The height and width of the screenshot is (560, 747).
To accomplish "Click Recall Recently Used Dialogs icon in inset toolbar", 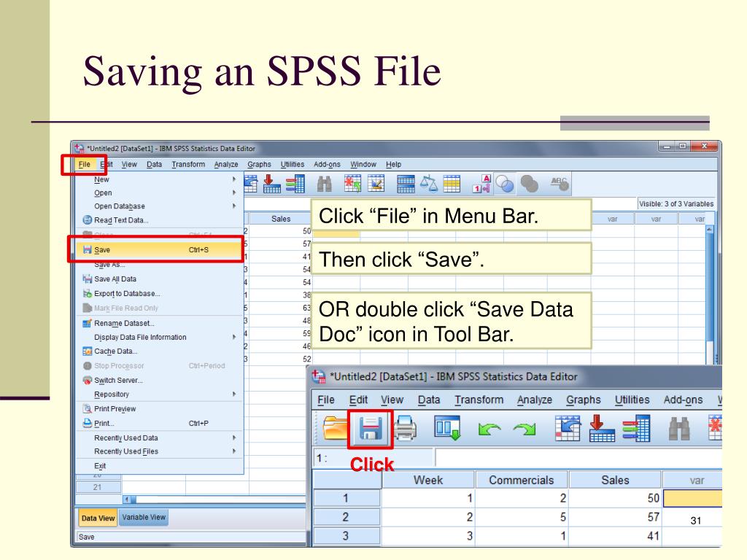I will click(447, 427).
